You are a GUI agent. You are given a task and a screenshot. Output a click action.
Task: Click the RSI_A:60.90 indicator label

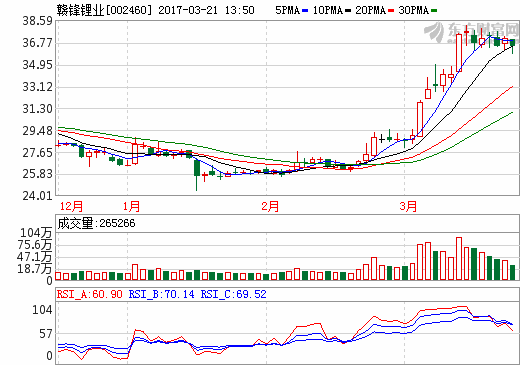[90, 294]
